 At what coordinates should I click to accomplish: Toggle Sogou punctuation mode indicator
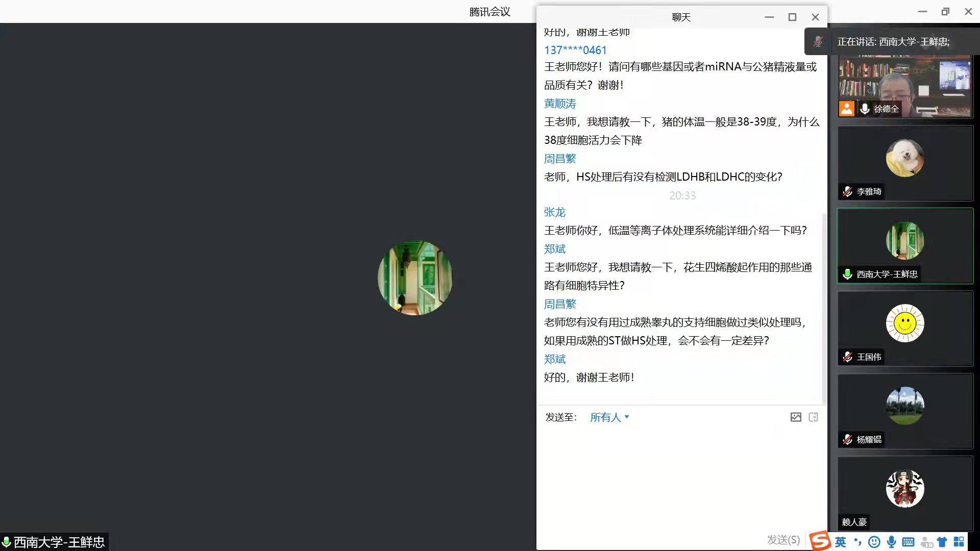pos(857,542)
